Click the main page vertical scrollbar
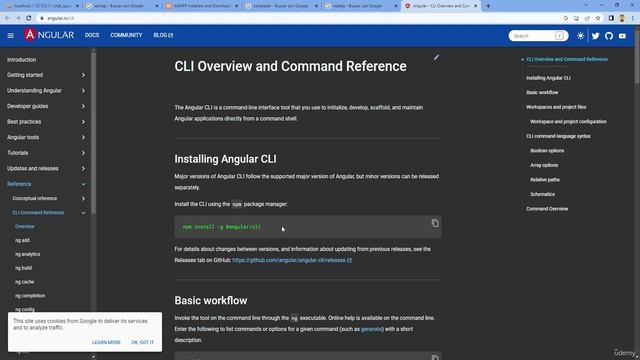 pyautogui.click(x=637, y=56)
